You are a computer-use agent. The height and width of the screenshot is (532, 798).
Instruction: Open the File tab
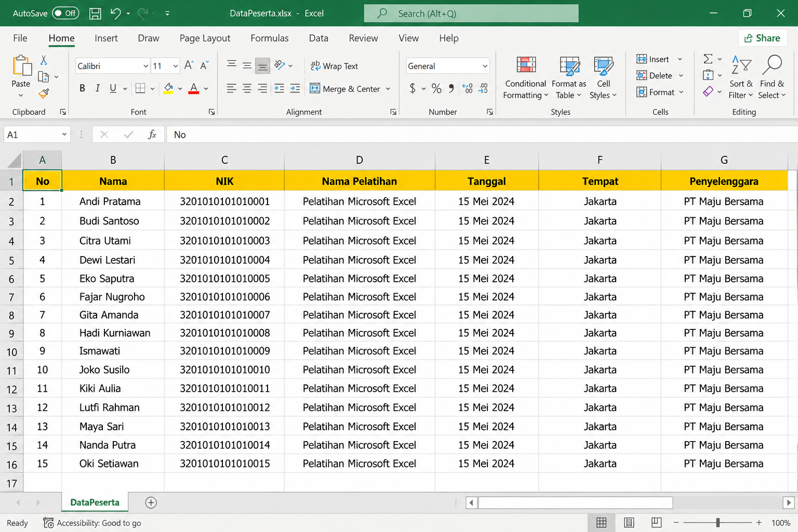[x=20, y=38]
